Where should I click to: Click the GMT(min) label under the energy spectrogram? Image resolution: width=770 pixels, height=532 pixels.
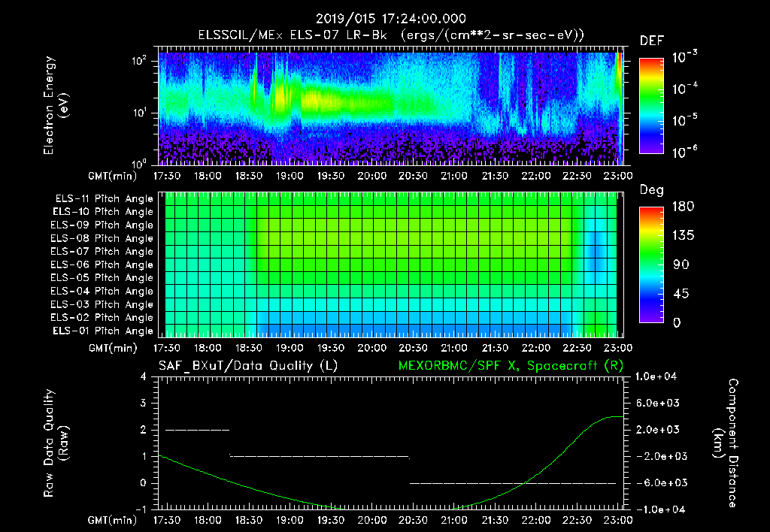[x=113, y=176]
